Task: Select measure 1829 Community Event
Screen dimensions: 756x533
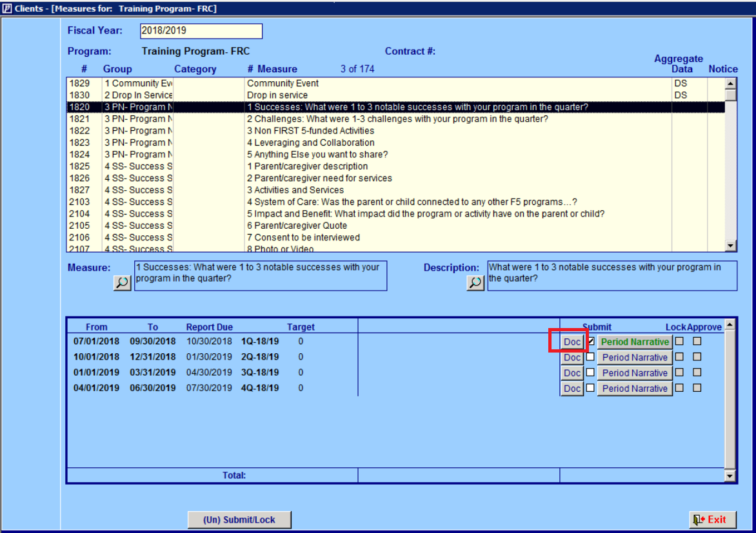Action: (x=395, y=83)
